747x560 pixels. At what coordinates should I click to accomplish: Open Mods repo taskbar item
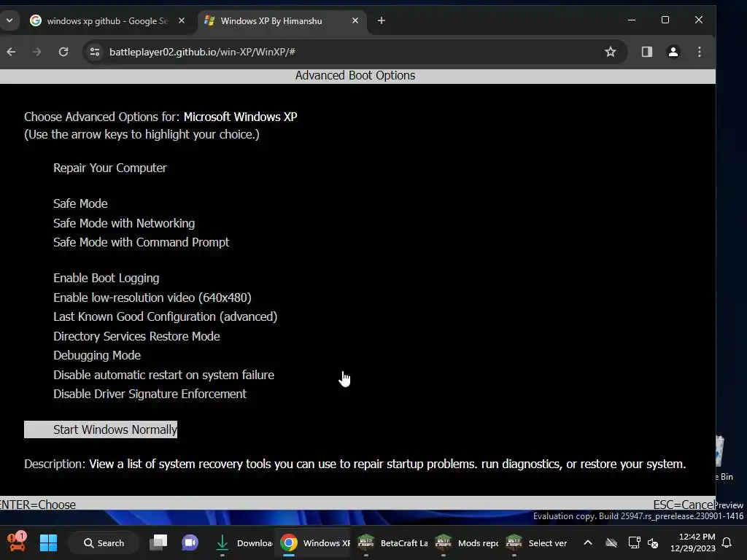[x=466, y=542]
